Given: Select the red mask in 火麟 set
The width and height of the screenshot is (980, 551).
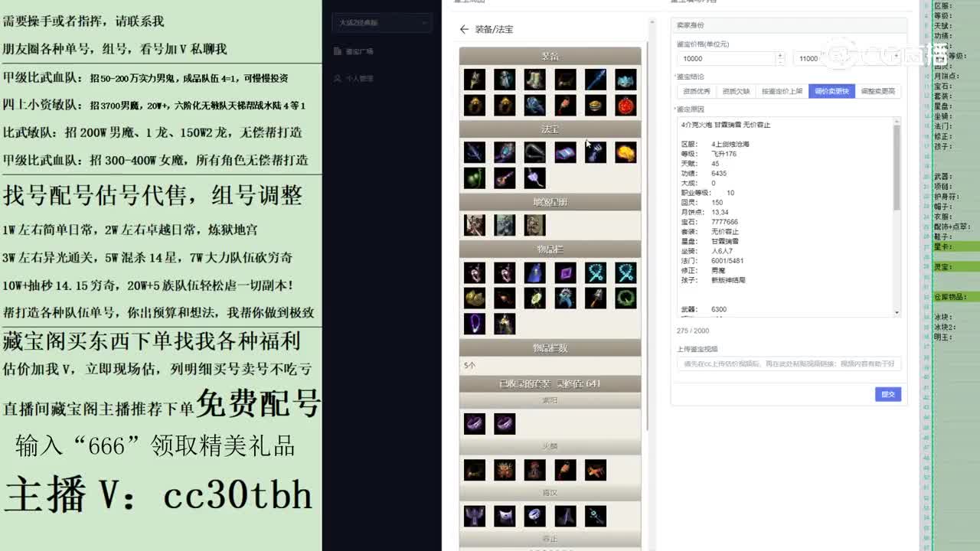Looking at the screenshot, I should [505, 469].
